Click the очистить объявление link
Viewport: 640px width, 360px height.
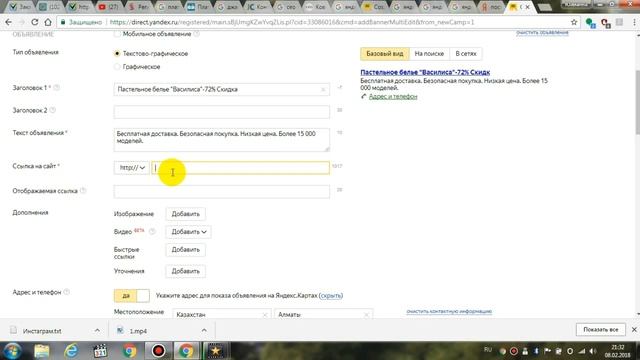click(542, 32)
